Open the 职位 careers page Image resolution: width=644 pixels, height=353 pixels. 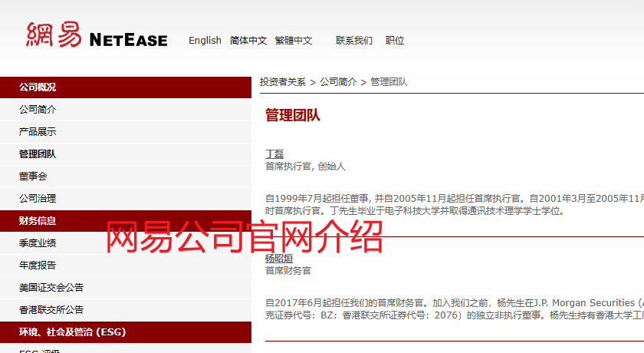pyautogui.click(x=395, y=40)
